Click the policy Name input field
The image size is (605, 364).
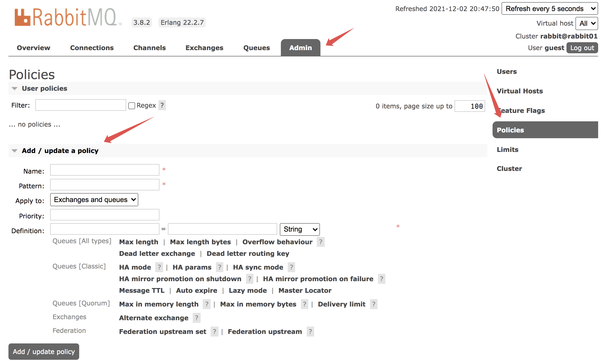click(105, 170)
